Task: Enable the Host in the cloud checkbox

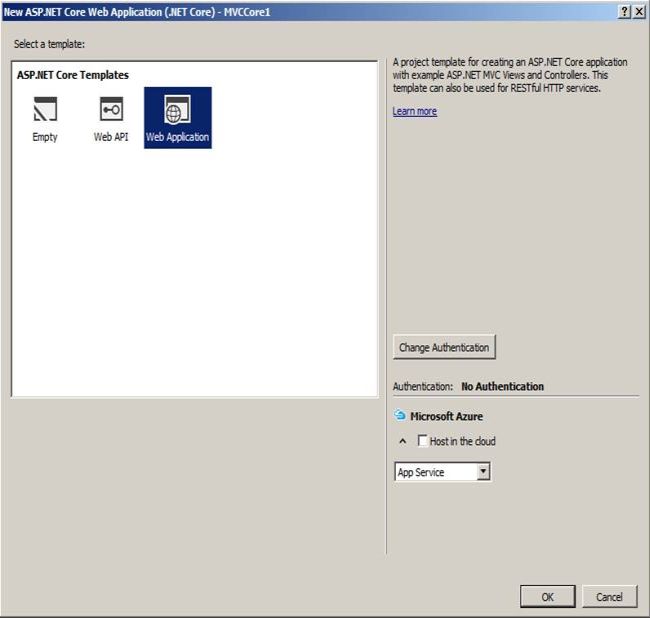Action: pyautogui.click(x=422, y=440)
